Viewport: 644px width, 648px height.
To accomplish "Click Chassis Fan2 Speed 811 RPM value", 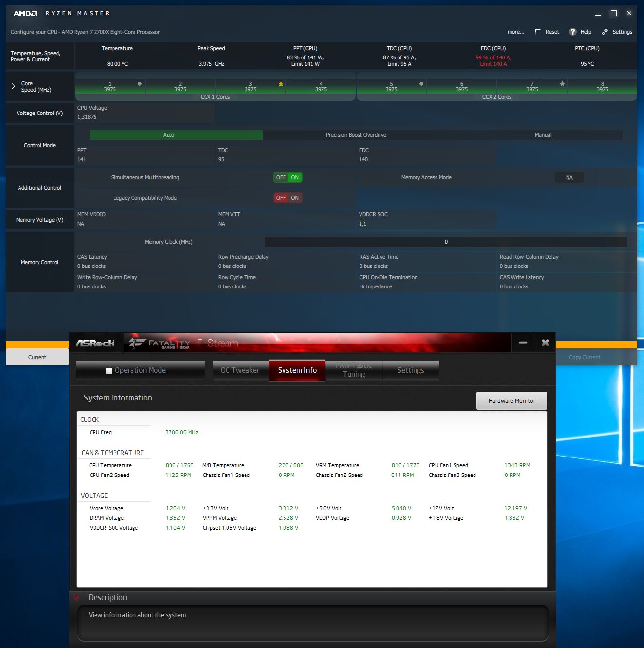I will (402, 475).
